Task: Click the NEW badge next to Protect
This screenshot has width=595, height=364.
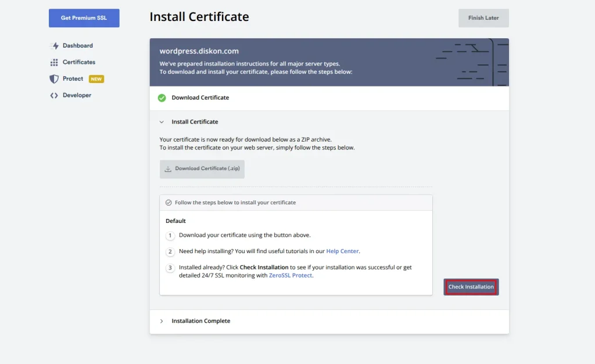Action: coord(95,78)
